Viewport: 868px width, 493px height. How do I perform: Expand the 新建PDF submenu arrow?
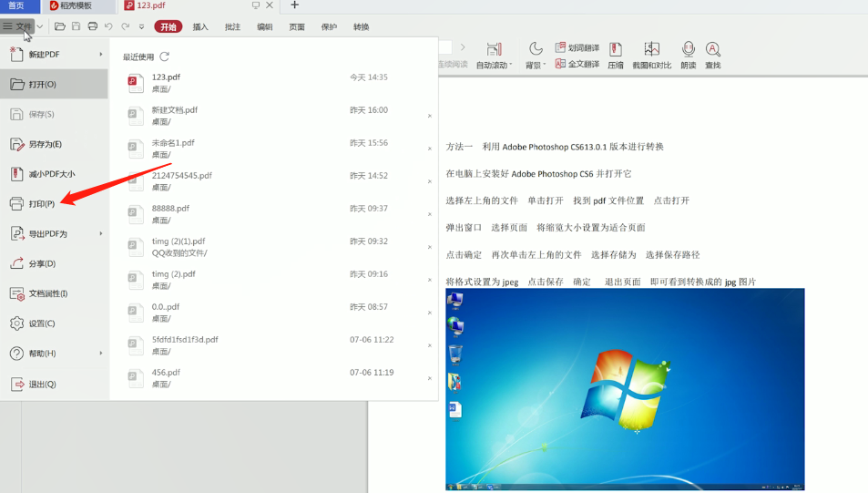point(101,55)
